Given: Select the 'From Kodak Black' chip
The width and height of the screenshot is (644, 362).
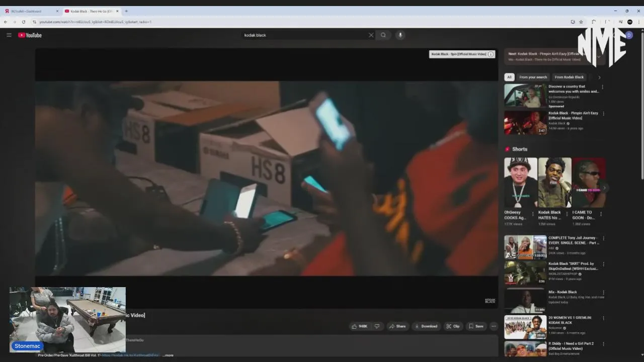Looking at the screenshot, I should click(x=569, y=77).
